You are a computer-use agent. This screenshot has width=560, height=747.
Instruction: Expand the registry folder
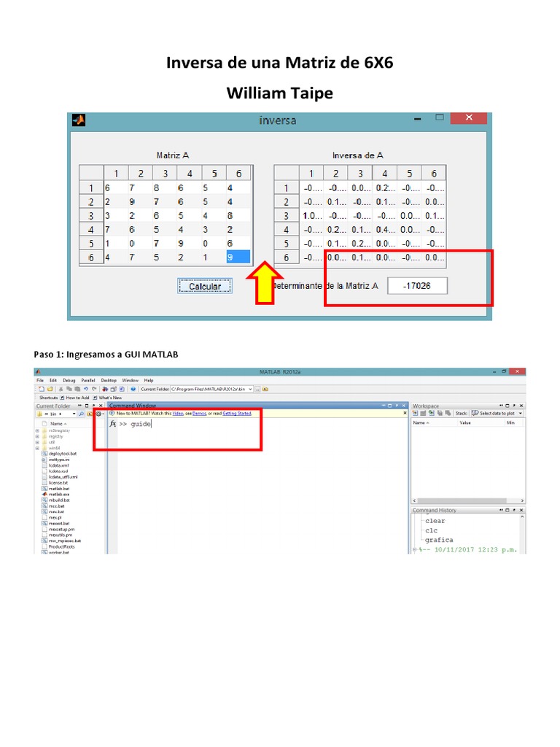tap(37, 436)
